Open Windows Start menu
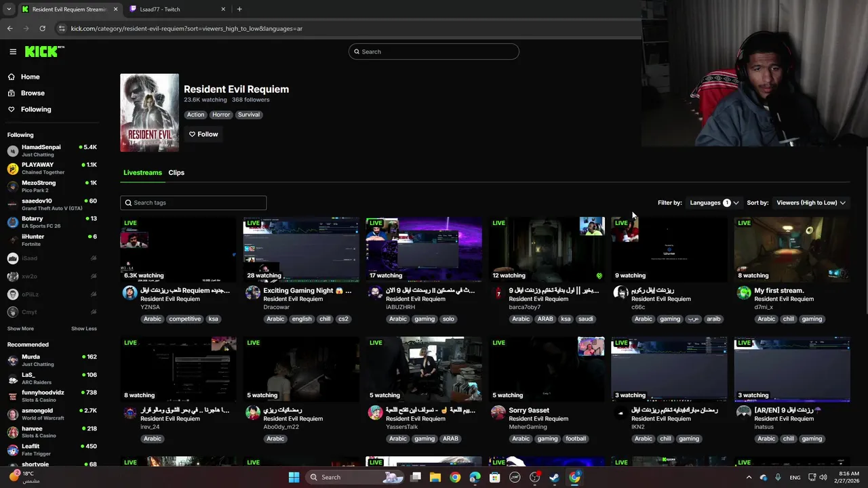The width and height of the screenshot is (868, 488). 294,477
